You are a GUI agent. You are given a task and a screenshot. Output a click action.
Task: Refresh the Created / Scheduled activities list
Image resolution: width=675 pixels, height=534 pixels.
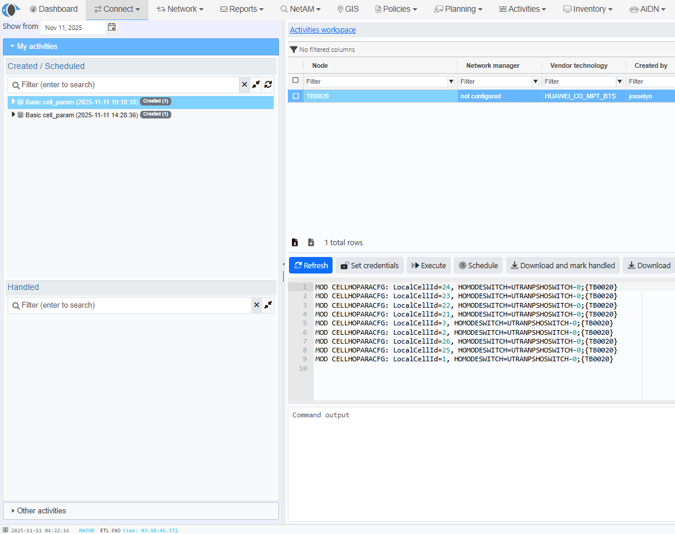click(x=268, y=85)
